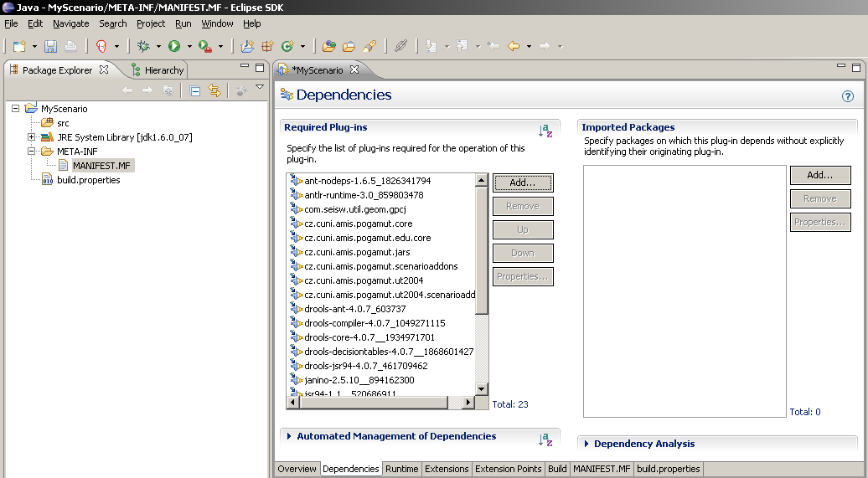868x478 pixels.
Task: Toggle Link with Editor in Package Explorer
Action: click(x=214, y=90)
